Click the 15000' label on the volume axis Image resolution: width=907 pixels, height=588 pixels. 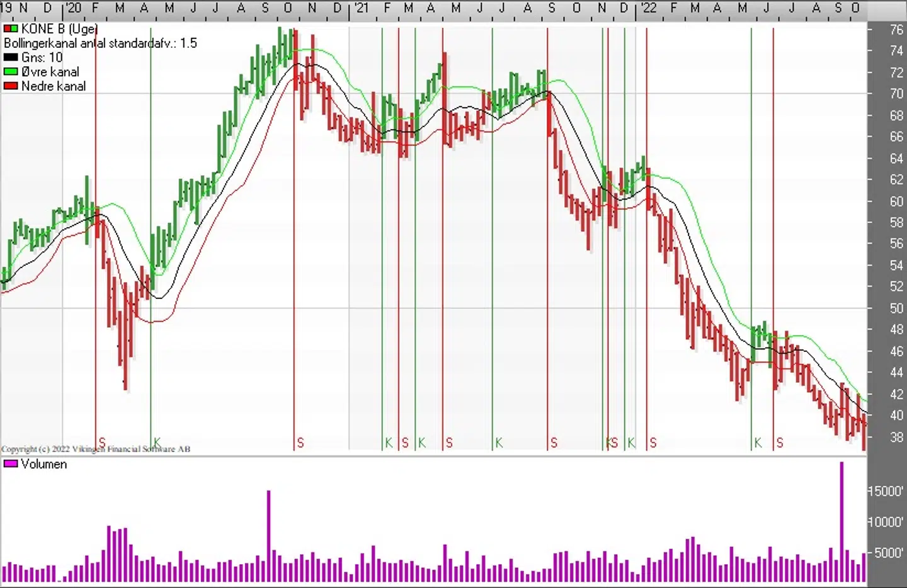click(x=886, y=491)
